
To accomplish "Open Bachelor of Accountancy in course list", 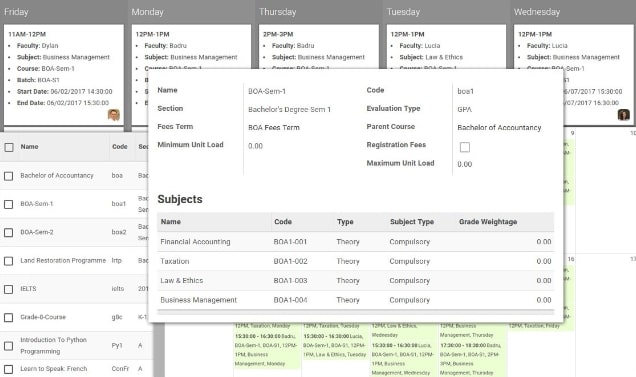I will coord(57,176).
